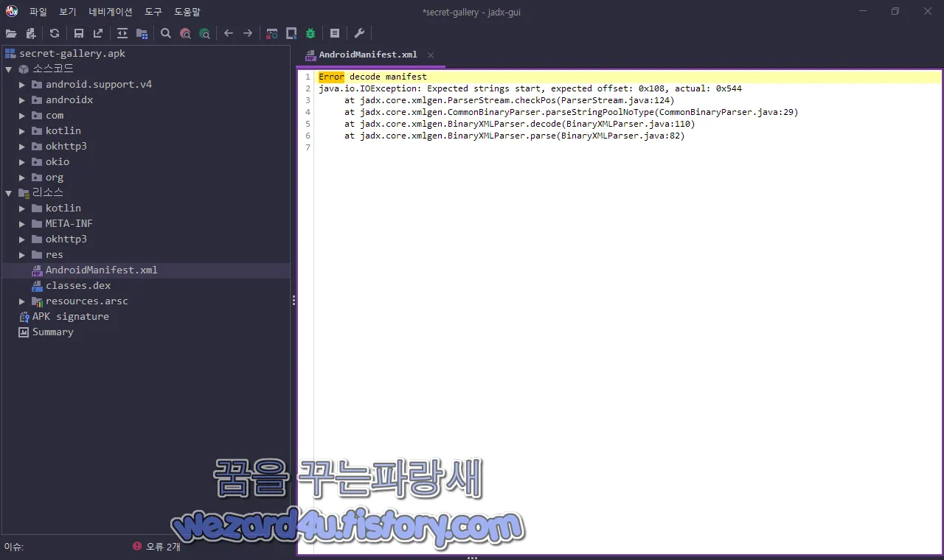
Task: Click the highlighted Error word on line 1
Action: [331, 77]
